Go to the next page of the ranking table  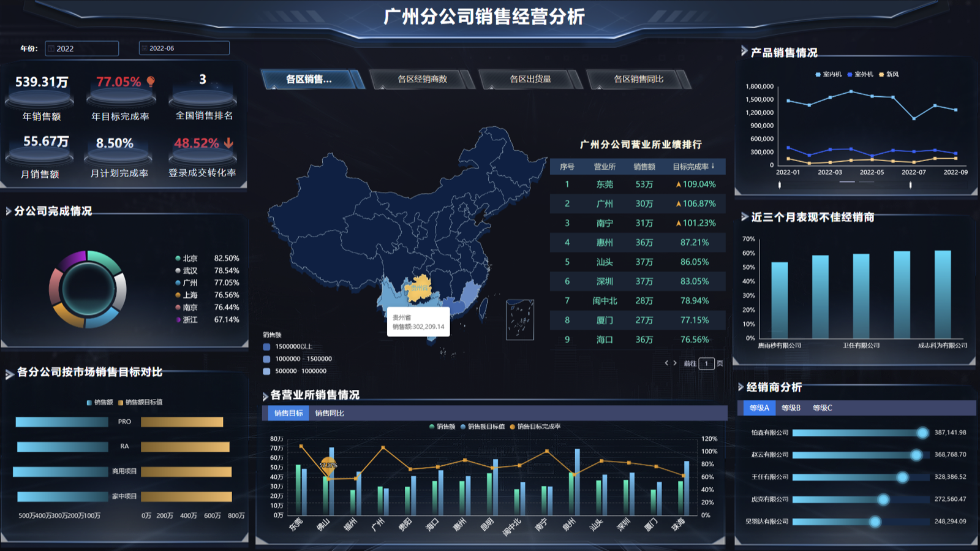[x=675, y=363]
